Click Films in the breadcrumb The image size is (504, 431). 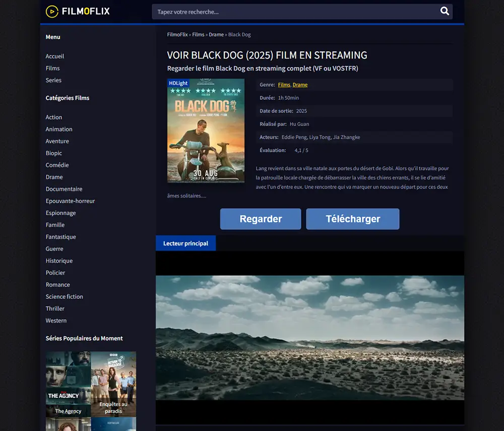198,34
